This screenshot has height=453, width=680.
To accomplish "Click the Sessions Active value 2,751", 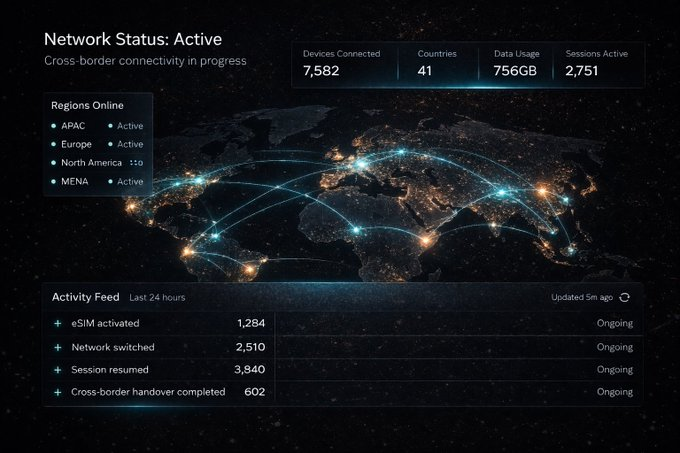I will tap(582, 71).
